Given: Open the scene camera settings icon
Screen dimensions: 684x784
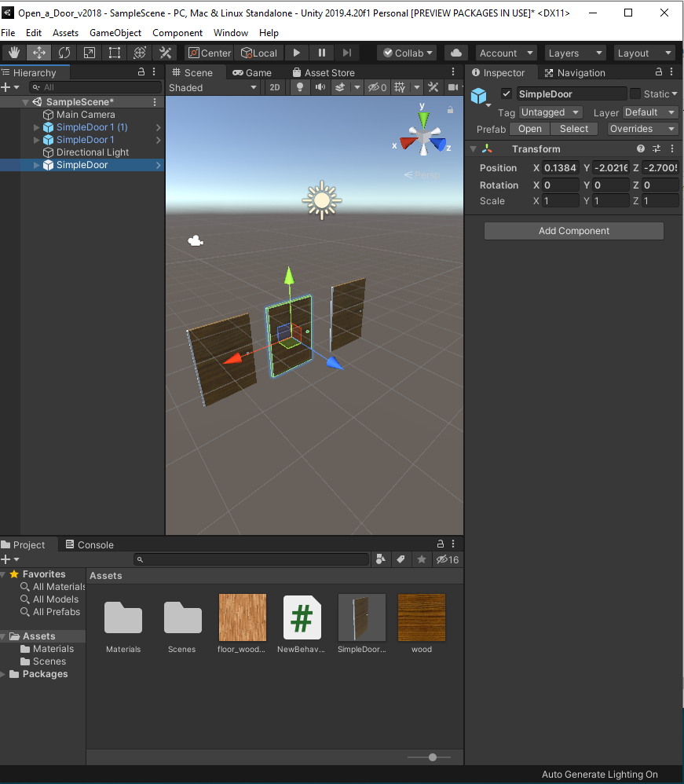Looking at the screenshot, I should tap(453, 87).
